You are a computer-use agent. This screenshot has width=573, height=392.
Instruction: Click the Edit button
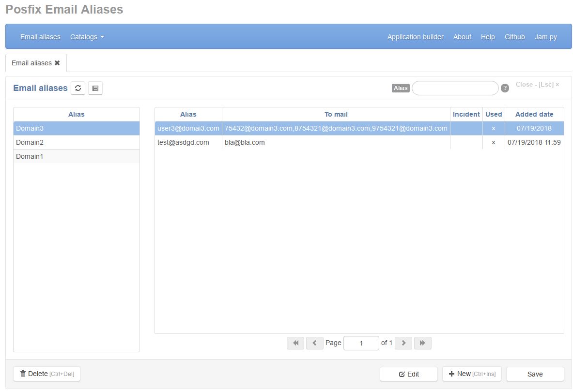(409, 374)
